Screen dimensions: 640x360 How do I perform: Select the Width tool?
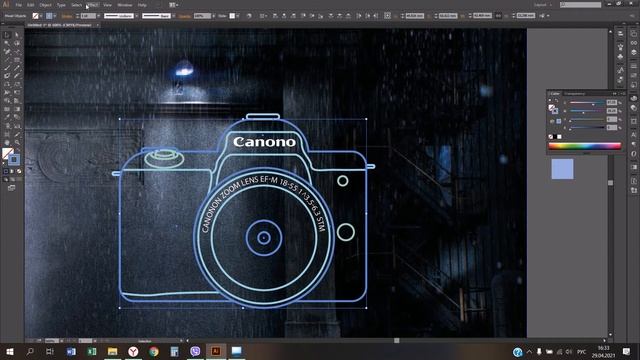point(7,93)
